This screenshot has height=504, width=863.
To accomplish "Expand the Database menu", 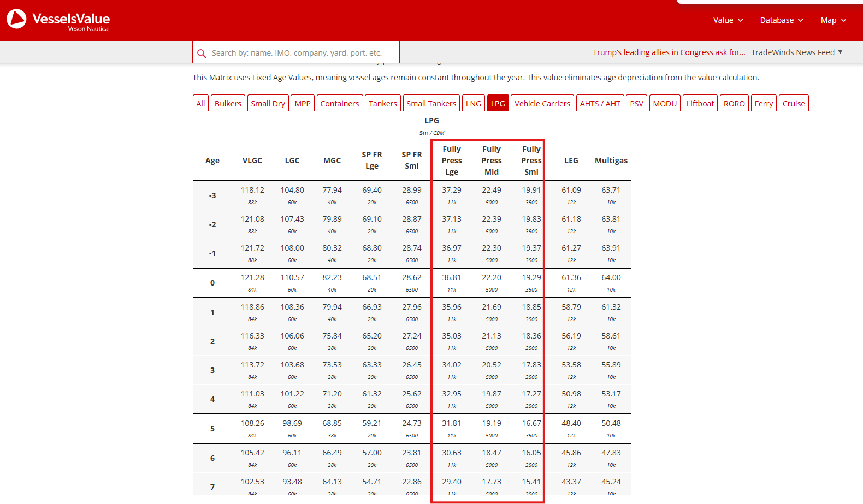I will pos(782,20).
